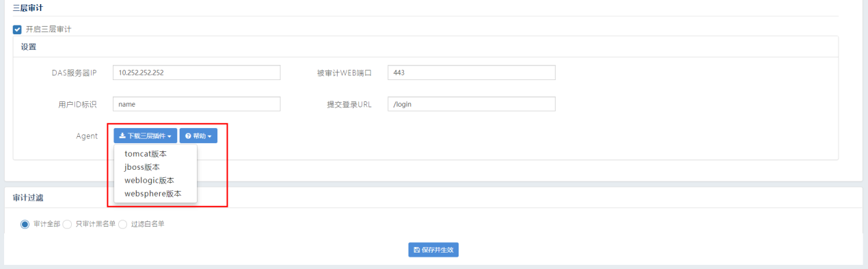
Task: Click the 设置 panel title
Action: [28, 47]
